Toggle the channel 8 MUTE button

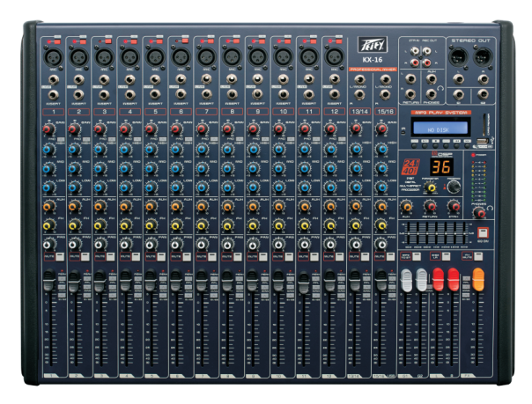(238, 257)
